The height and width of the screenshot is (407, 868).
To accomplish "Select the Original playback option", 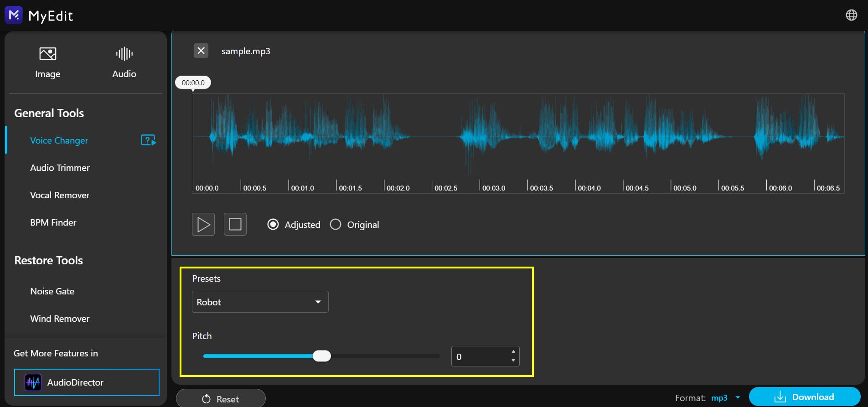I will [x=336, y=225].
